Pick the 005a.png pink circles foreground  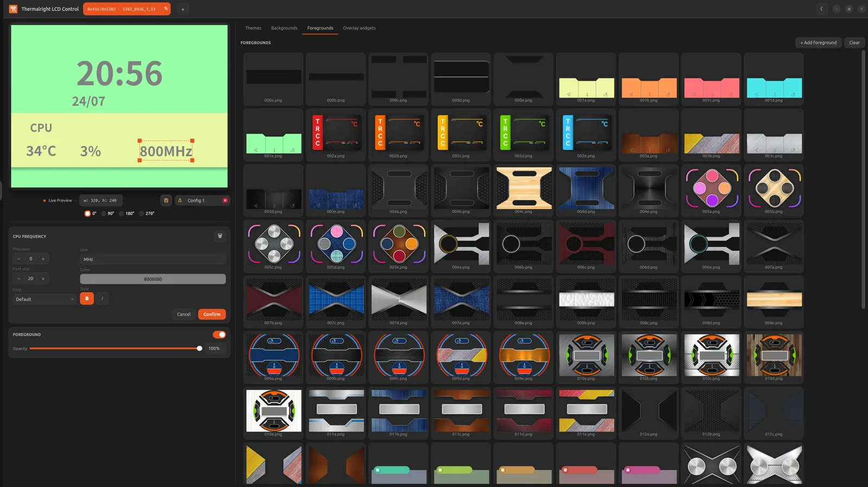[x=711, y=191]
